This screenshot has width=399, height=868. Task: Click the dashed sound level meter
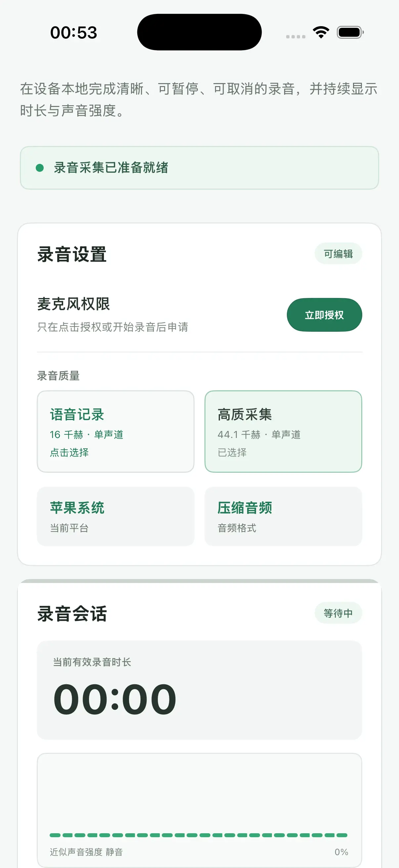click(x=198, y=835)
